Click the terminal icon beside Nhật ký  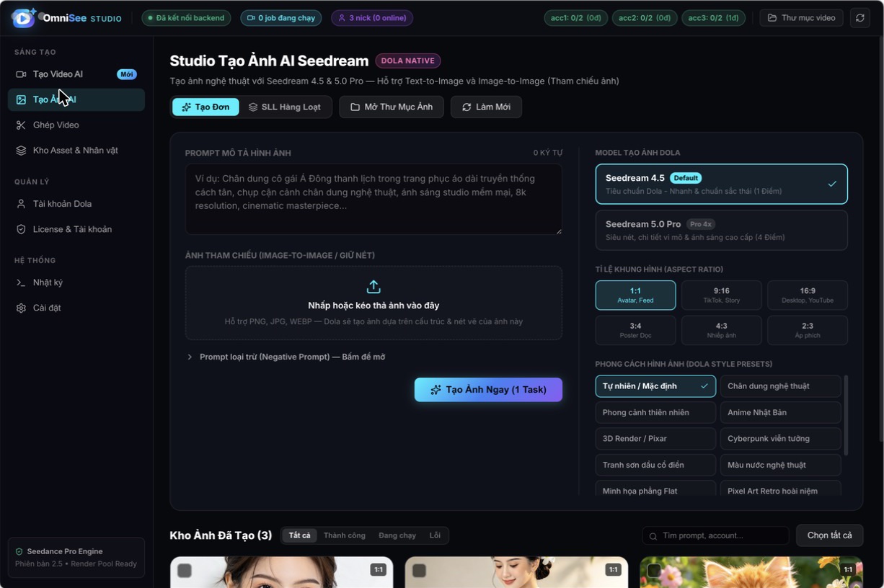(21, 282)
